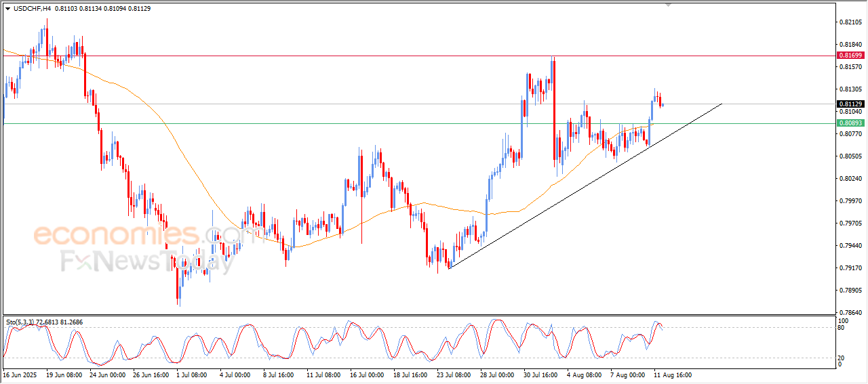Click the 28 Jul 00:00 time label

(498, 375)
